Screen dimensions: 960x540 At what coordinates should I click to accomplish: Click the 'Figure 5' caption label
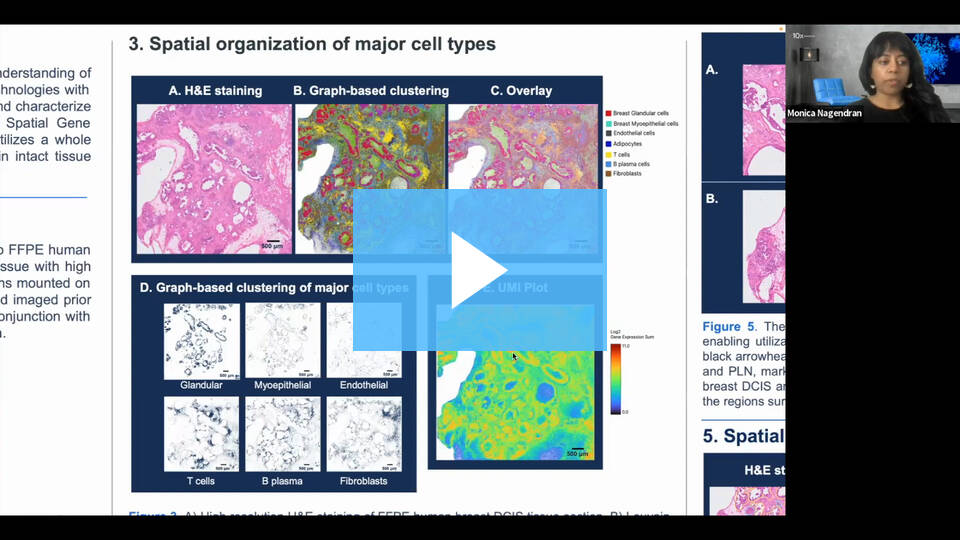728,326
